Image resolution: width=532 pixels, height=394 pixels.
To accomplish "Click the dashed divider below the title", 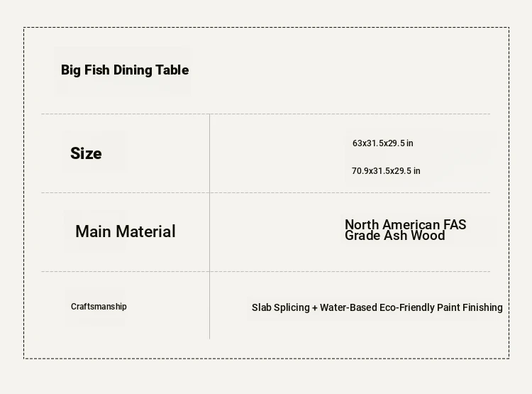I will pos(266,114).
